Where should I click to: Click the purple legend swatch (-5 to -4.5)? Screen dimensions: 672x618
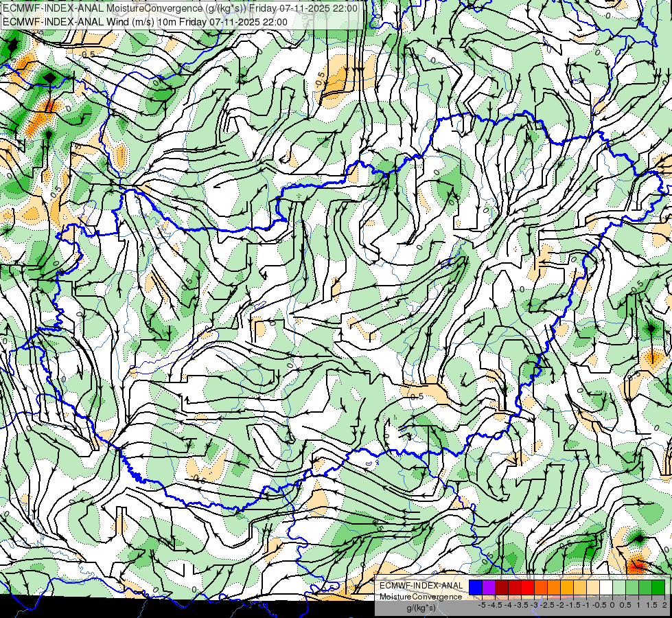489,588
